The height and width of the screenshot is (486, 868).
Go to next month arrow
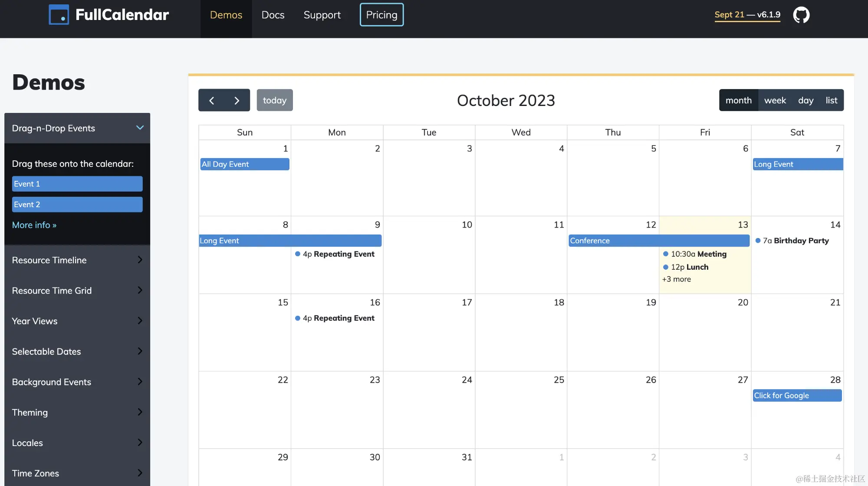(x=237, y=100)
